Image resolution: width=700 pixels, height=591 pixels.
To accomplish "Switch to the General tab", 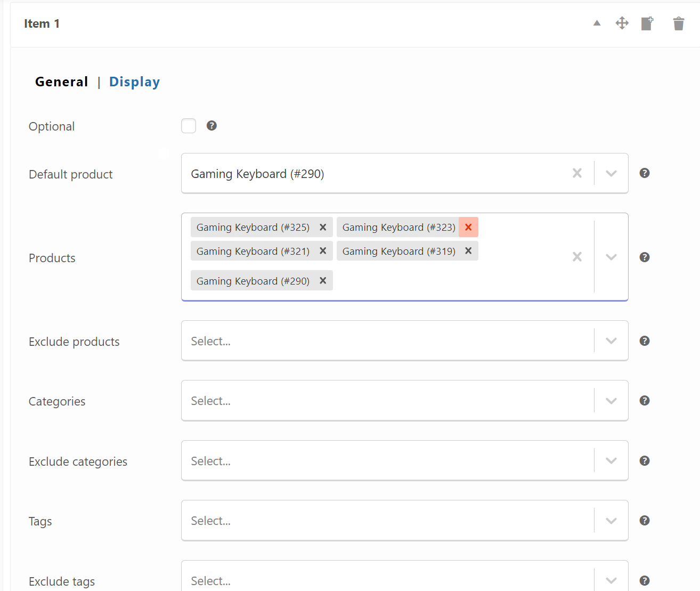I will 61,82.
